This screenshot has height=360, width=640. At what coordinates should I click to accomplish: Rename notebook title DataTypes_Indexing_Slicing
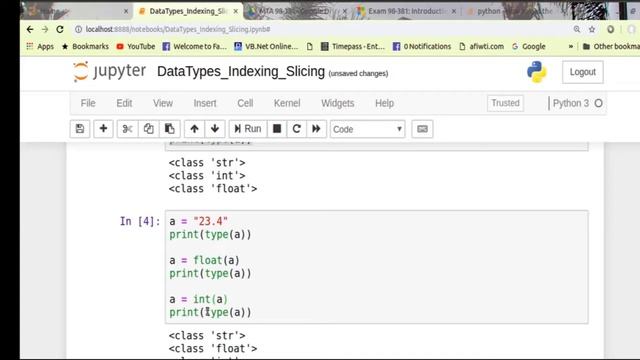tap(241, 71)
